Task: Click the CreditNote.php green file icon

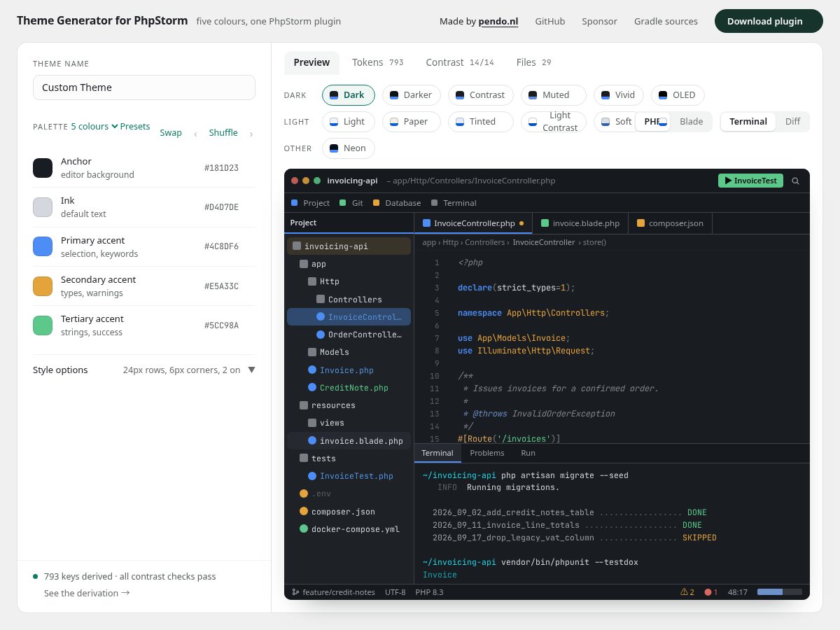Action: pos(312,388)
